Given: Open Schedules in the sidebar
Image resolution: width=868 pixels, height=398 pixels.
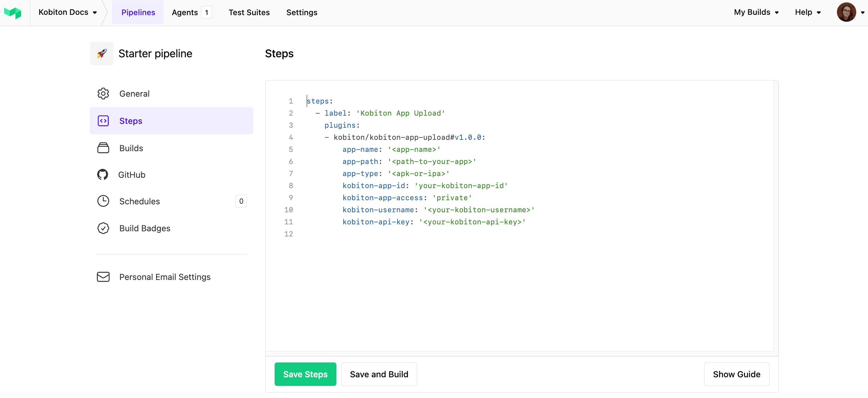Looking at the screenshot, I should 171,201.
